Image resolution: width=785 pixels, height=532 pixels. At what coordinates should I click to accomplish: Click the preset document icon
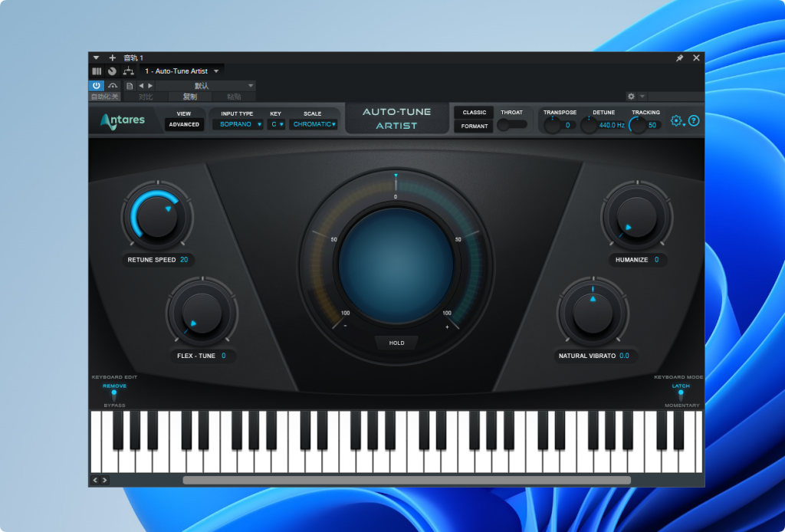pos(129,86)
